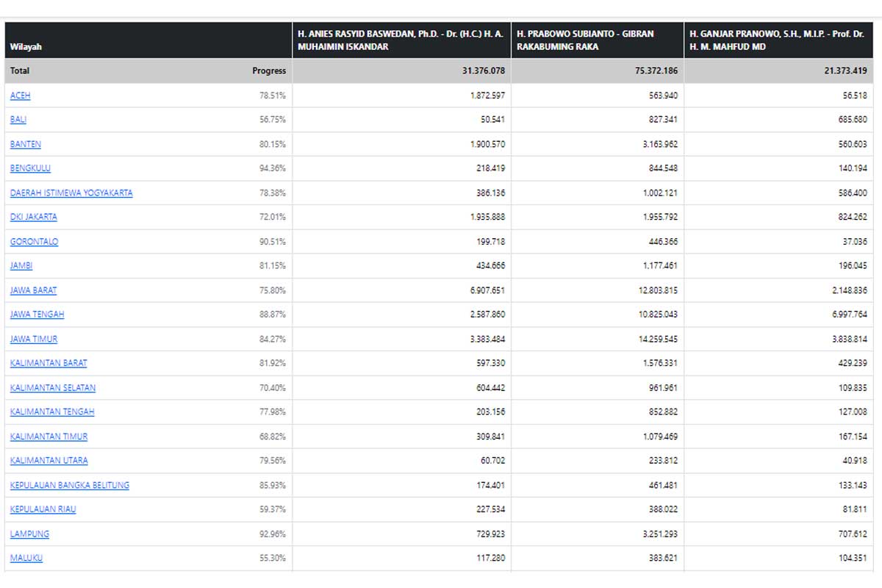
Task: Select KALIMANTAN TIMUR vote count 1.079.469
Action: (x=661, y=437)
